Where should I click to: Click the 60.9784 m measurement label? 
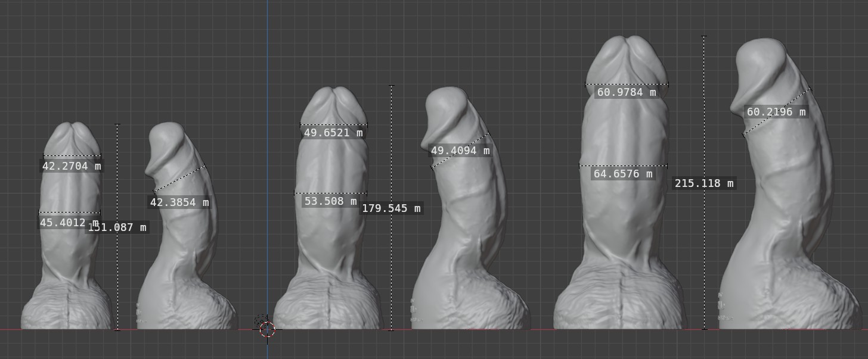(627, 92)
